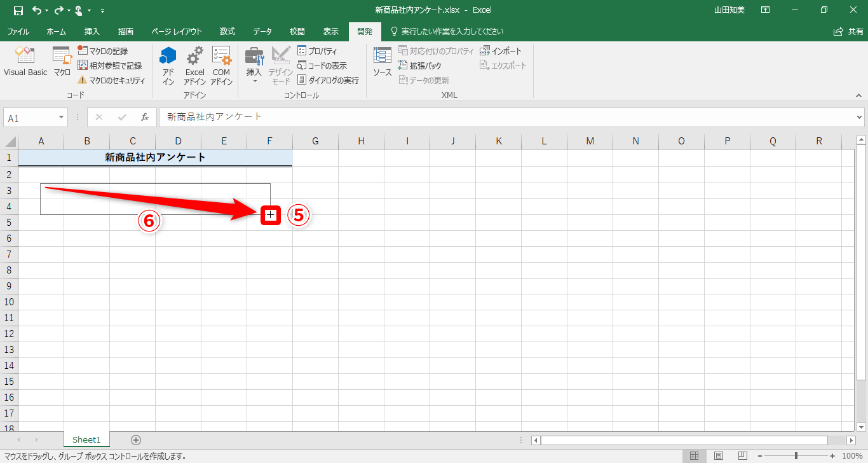This screenshot has height=463, width=868.
Task: Open XML Expansion Packs
Action: point(419,66)
